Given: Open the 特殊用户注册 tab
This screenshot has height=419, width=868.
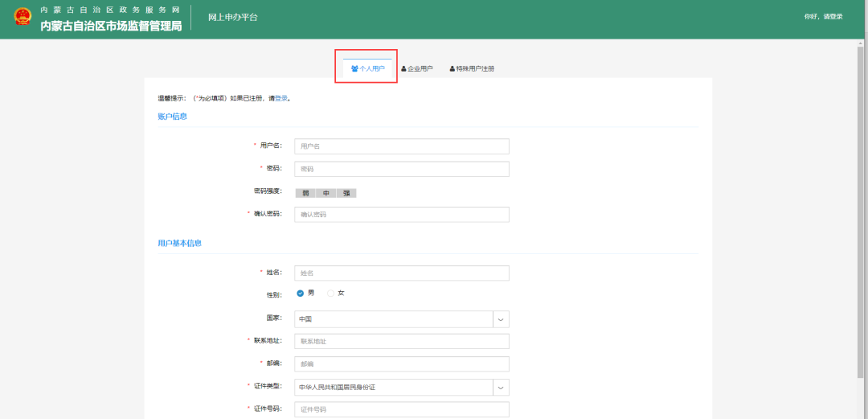Looking at the screenshot, I should [x=472, y=68].
